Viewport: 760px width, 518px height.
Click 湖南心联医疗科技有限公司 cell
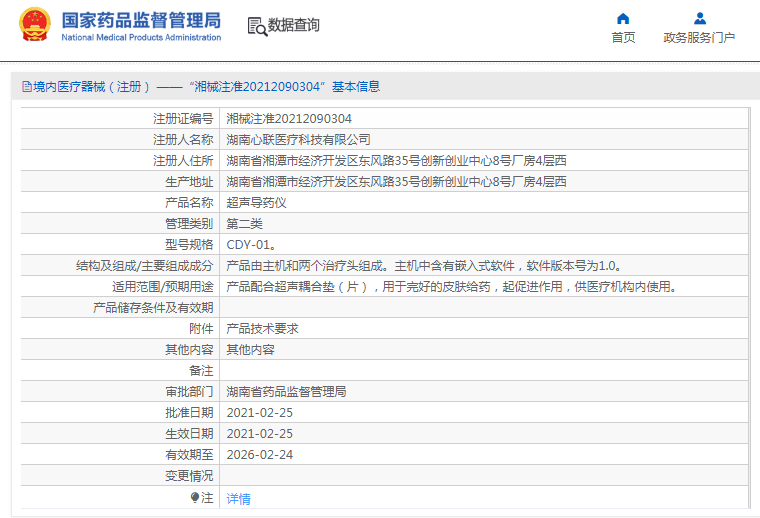[298, 140]
